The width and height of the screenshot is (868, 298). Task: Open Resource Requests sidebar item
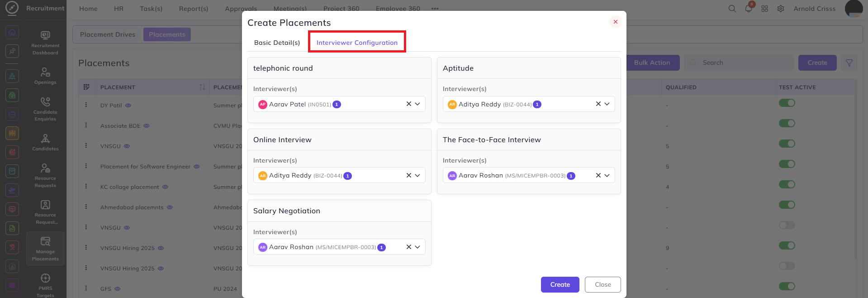45,175
